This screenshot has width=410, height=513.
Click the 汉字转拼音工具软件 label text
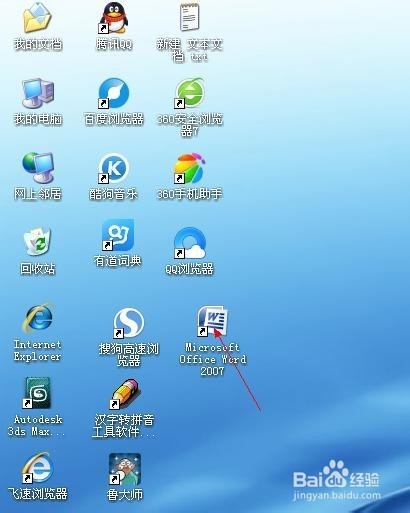[x=124, y=426]
